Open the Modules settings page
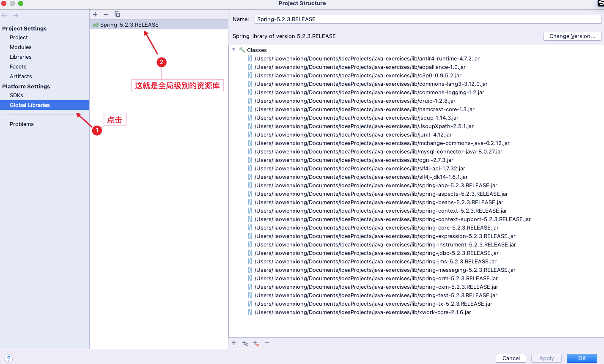Image resolution: width=604 pixels, height=364 pixels. click(x=21, y=47)
